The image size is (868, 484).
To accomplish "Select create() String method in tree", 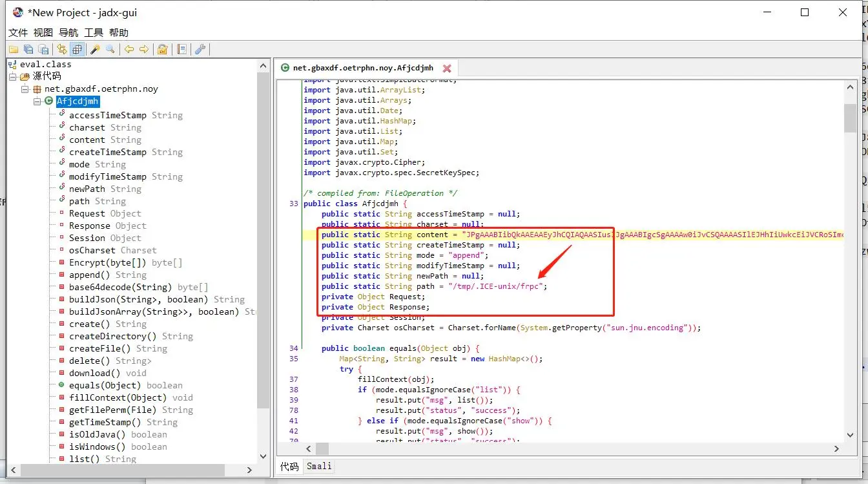I will pyautogui.click(x=108, y=324).
